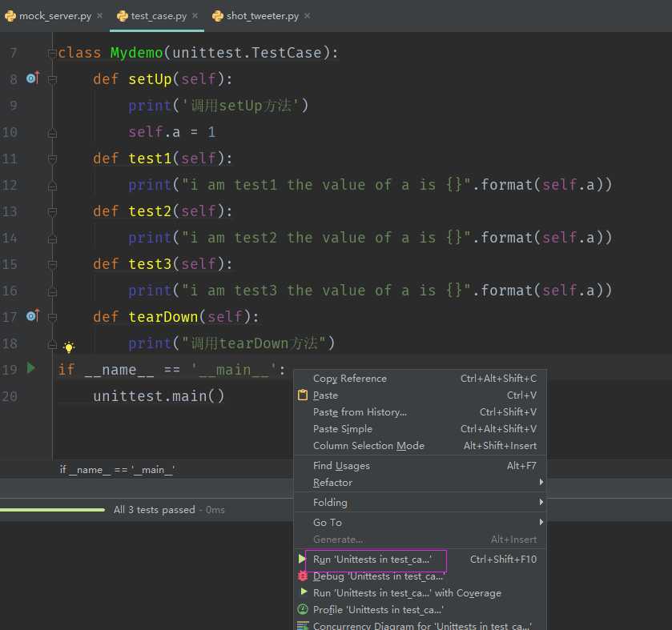Click the class name Mydemo on line 7
The image size is (672, 630).
click(136, 53)
